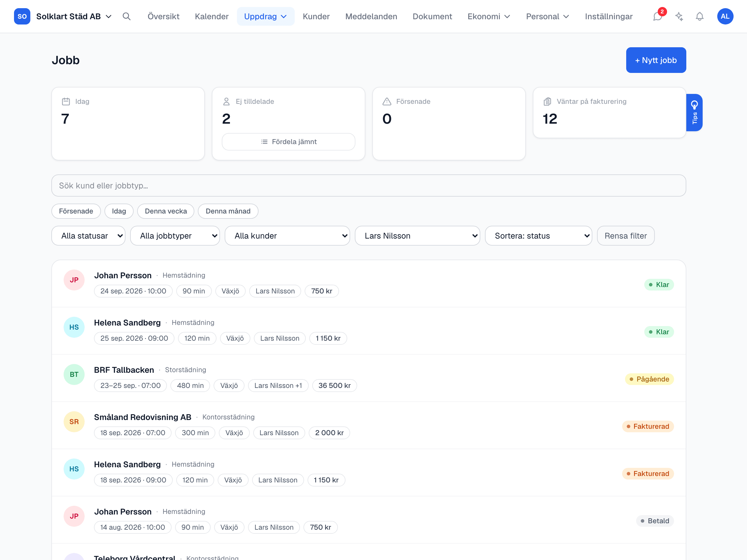Expand the Ekonomi navigation menu
This screenshot has width=747, height=560.
point(489,16)
